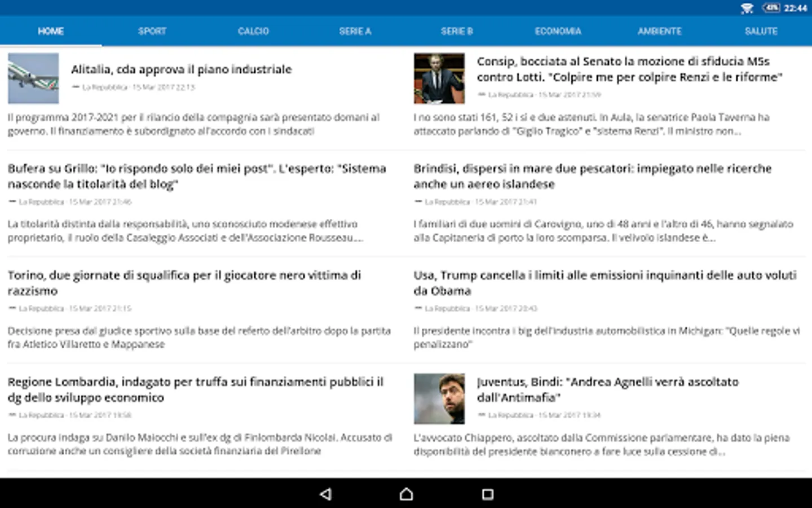Image resolution: width=812 pixels, height=508 pixels.
Task: Open the Consip Senate article thumbnail
Action: point(439,78)
